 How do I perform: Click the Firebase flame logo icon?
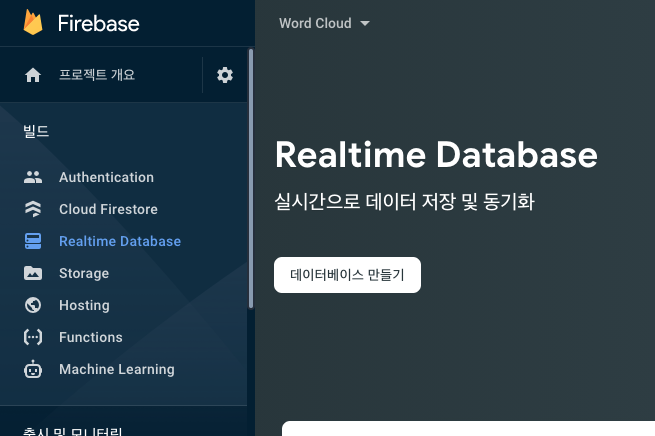[33, 22]
